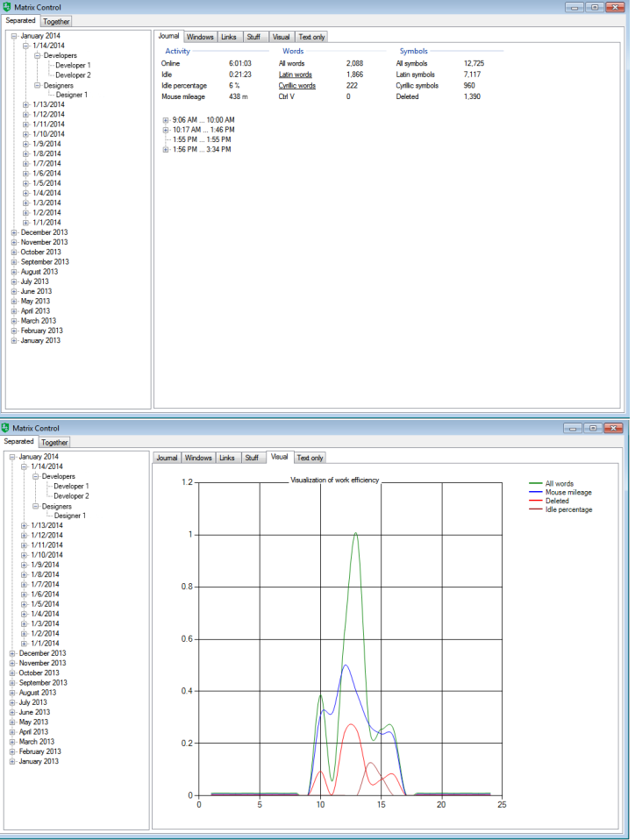Expand the 1:56 PM ... 3:34 PM session
The width and height of the screenshot is (635, 840).
(x=166, y=149)
